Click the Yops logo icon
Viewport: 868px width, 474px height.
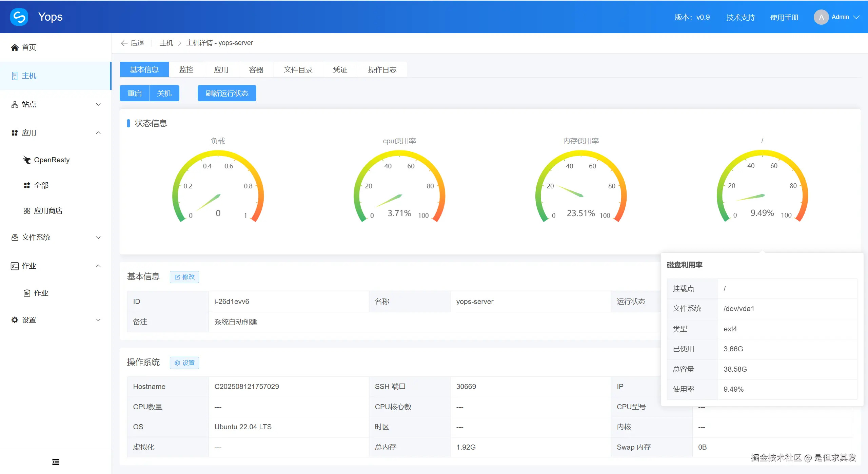click(19, 17)
